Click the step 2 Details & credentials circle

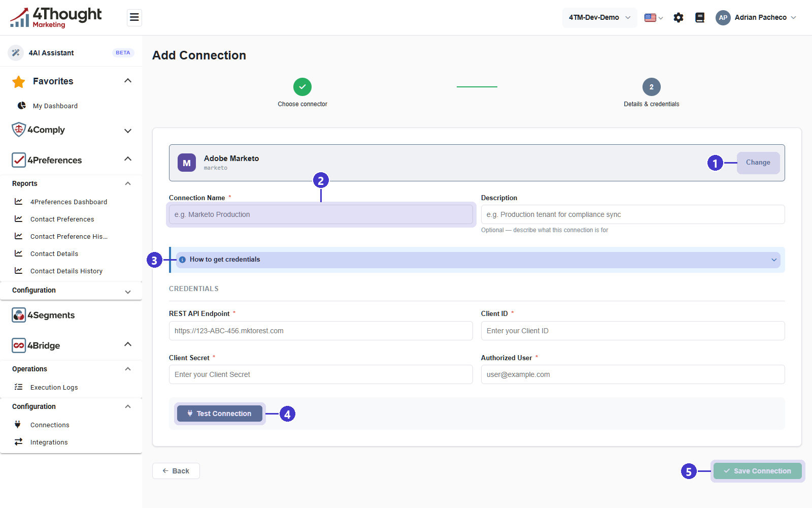[x=652, y=87]
